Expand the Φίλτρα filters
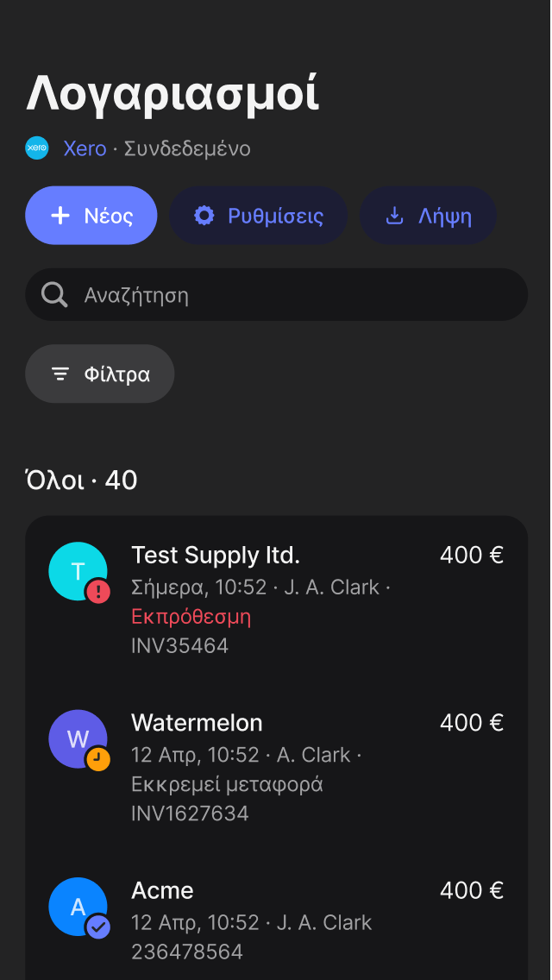Image resolution: width=552 pixels, height=980 pixels. [99, 374]
